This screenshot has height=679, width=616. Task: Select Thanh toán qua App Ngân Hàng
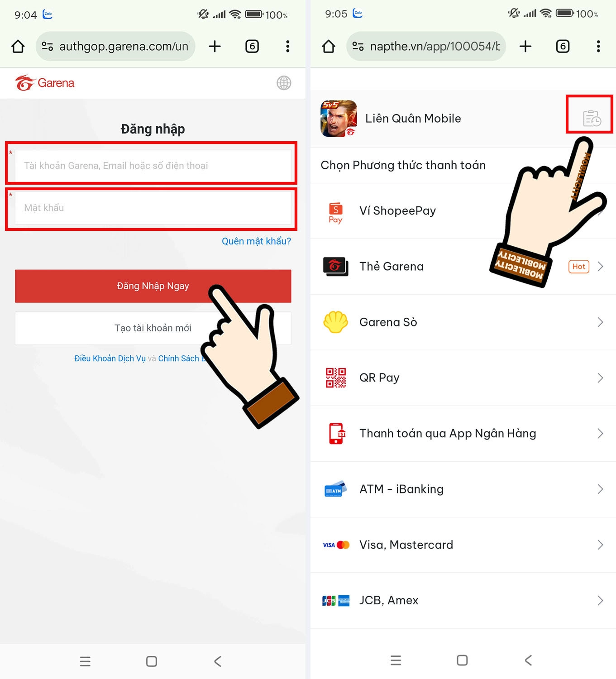click(463, 434)
